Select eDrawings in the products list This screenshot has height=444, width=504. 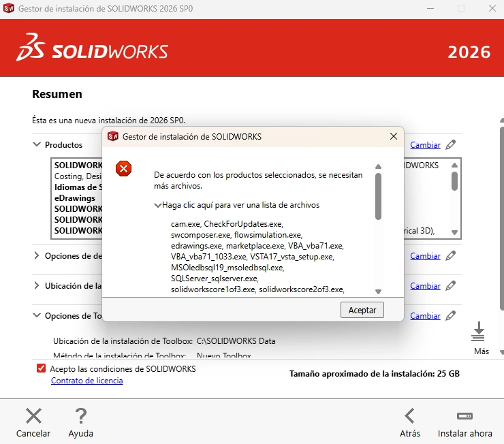pos(74,198)
